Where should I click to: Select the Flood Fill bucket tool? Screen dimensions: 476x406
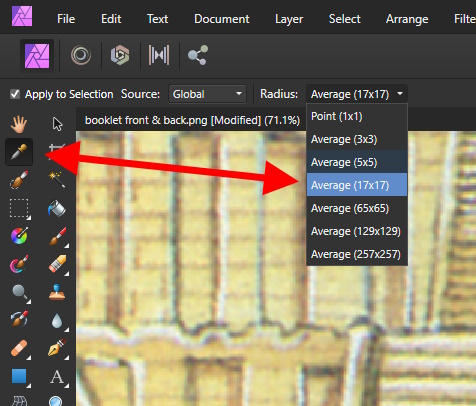[57, 208]
